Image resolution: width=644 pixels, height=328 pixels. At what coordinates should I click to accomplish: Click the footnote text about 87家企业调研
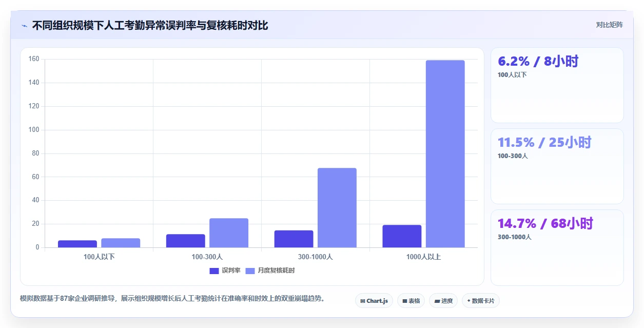click(x=172, y=298)
